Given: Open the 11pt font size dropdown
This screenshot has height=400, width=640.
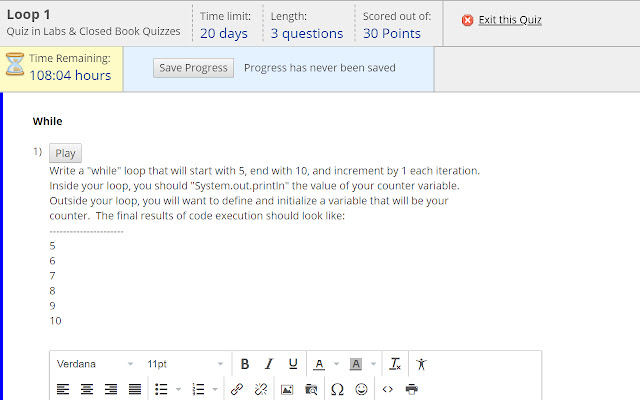Looking at the screenshot, I should (185, 364).
